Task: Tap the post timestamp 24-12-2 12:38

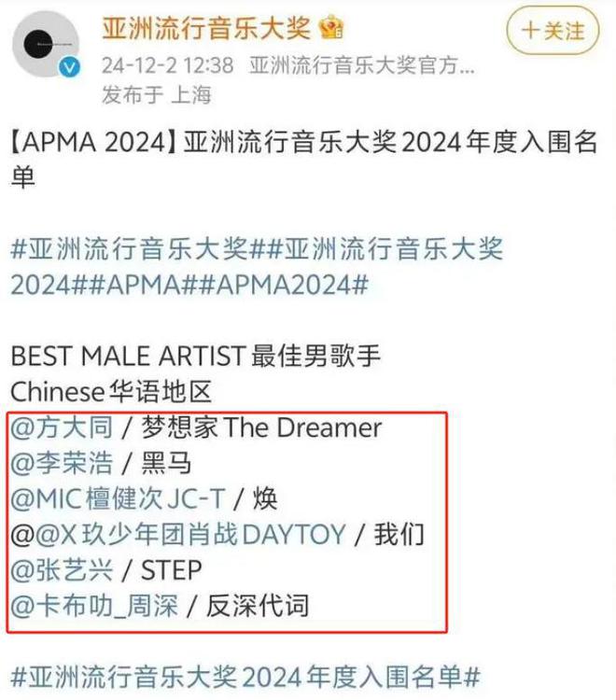Action: pyautogui.click(x=167, y=65)
